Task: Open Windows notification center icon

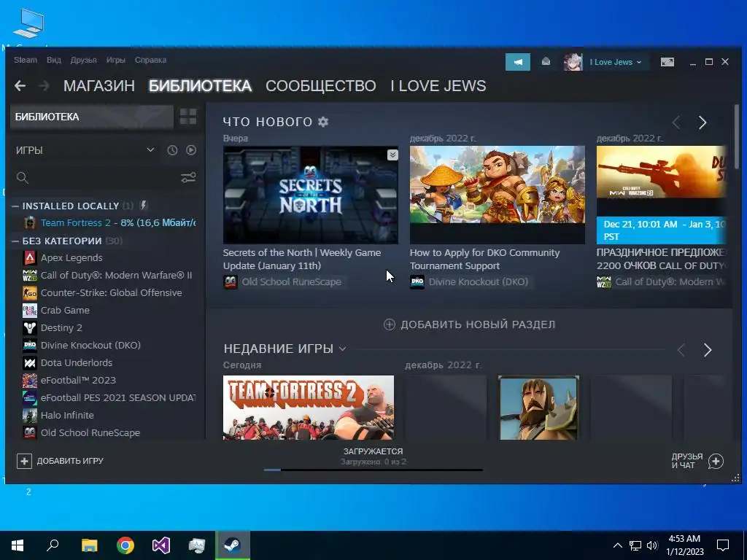Action: [x=723, y=545]
